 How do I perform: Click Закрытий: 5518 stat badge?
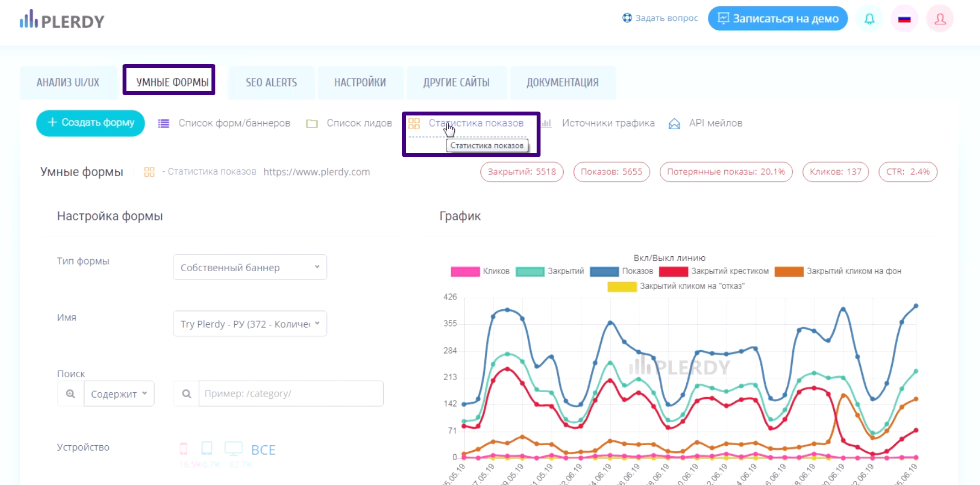tap(522, 172)
